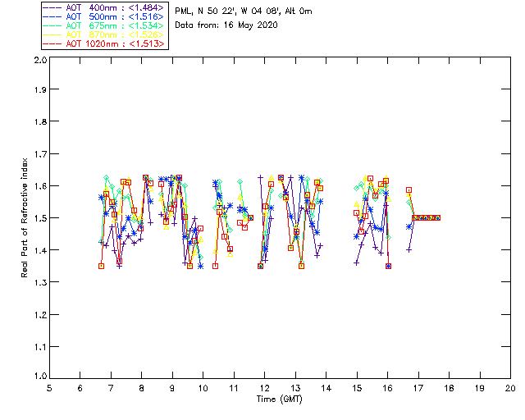Click the 20 tick label on time axis
525x420 pixels.
(510, 387)
